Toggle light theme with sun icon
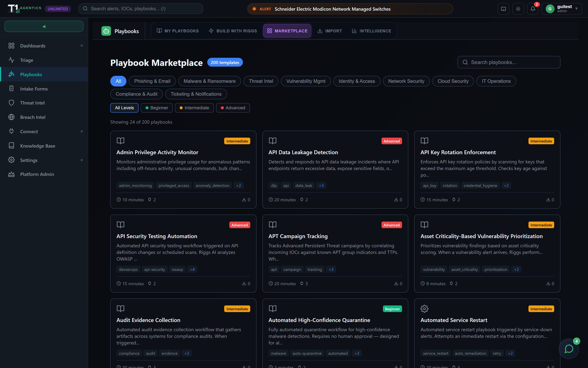The image size is (588, 368). (x=518, y=9)
